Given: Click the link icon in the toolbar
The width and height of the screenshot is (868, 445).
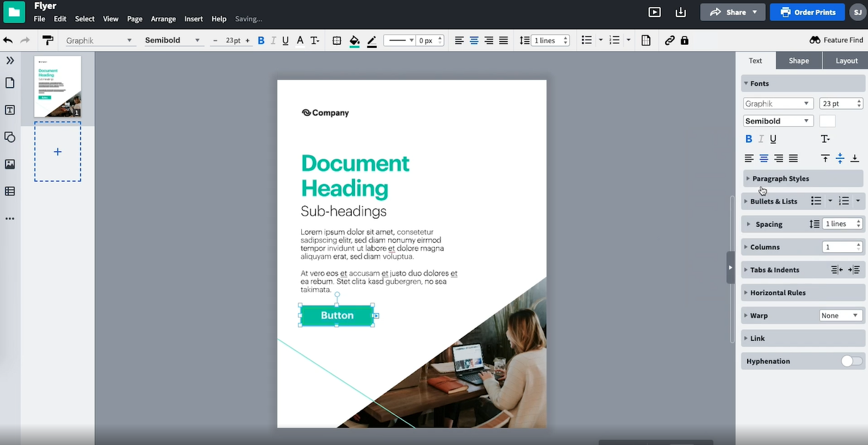Looking at the screenshot, I should click(669, 40).
